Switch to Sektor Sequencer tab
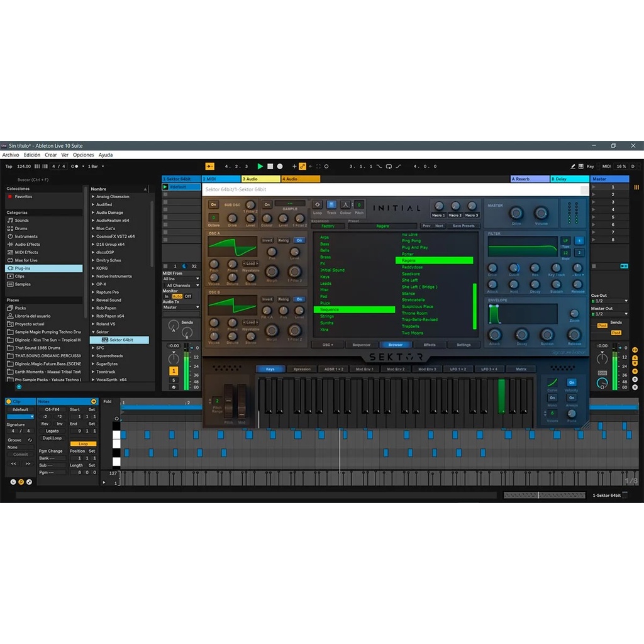Screen dimensions: 644x644 click(x=362, y=345)
